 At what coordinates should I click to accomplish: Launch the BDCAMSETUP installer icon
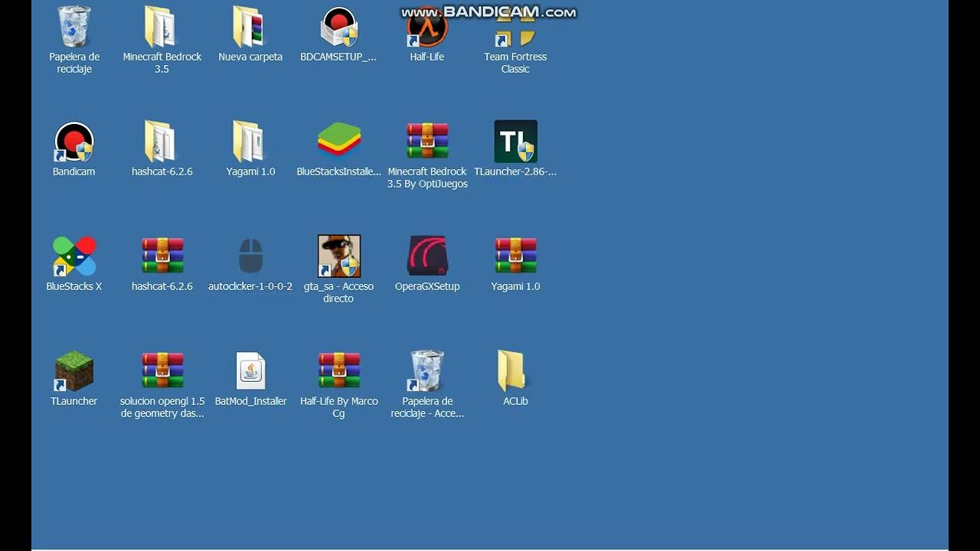pos(339,27)
